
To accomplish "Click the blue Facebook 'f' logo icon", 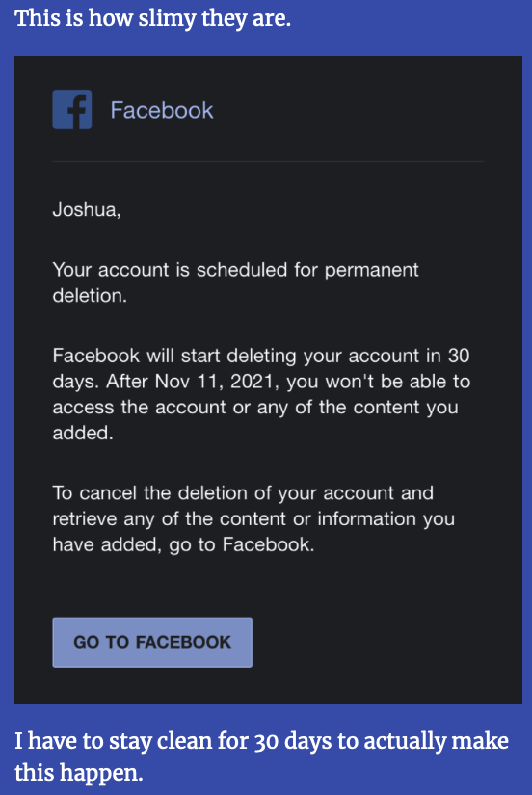I will (x=72, y=110).
